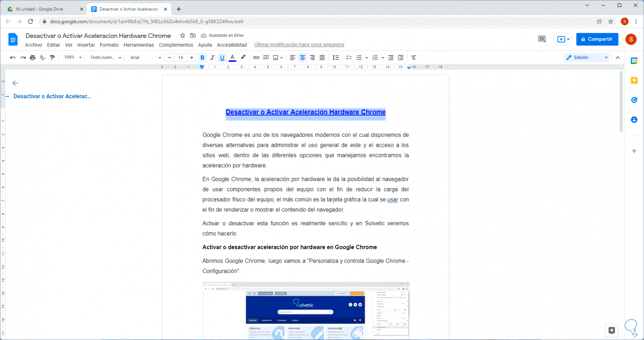Image resolution: width=644 pixels, height=340 pixels.
Task: Go to Docs home via document logo
Action: click(13, 39)
